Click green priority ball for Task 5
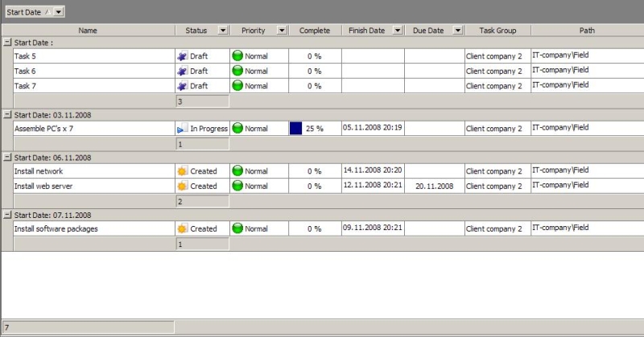The image size is (644, 337). pos(237,55)
